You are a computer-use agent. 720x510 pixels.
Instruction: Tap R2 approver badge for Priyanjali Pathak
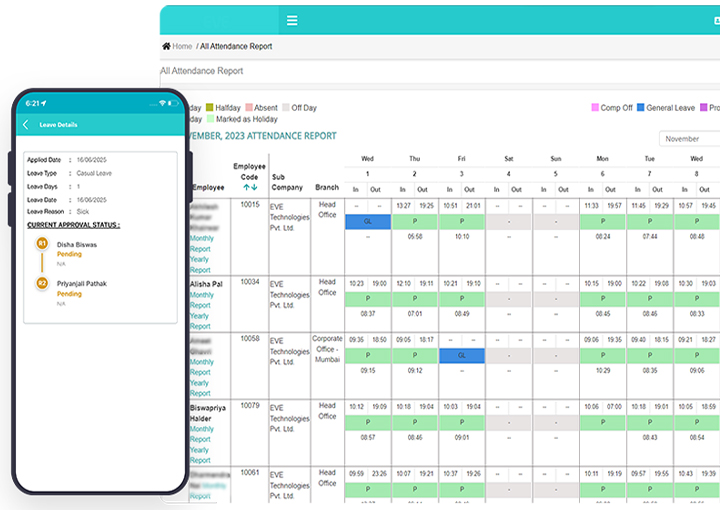click(x=42, y=283)
